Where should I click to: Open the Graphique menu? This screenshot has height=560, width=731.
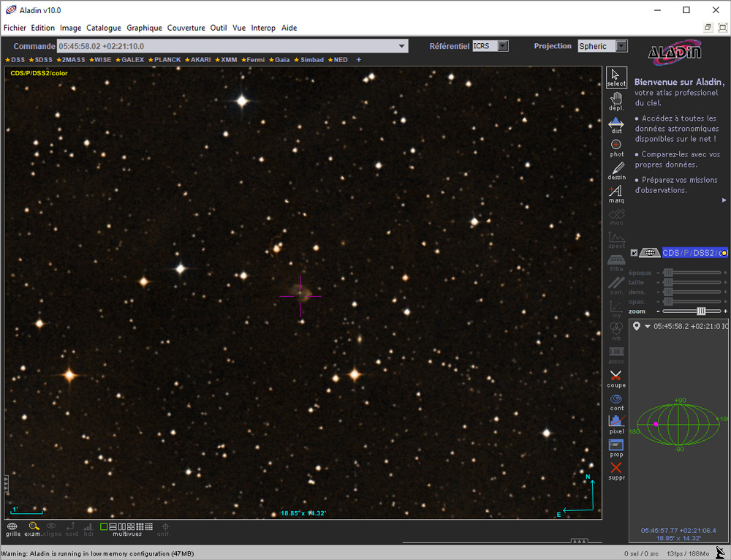click(145, 28)
